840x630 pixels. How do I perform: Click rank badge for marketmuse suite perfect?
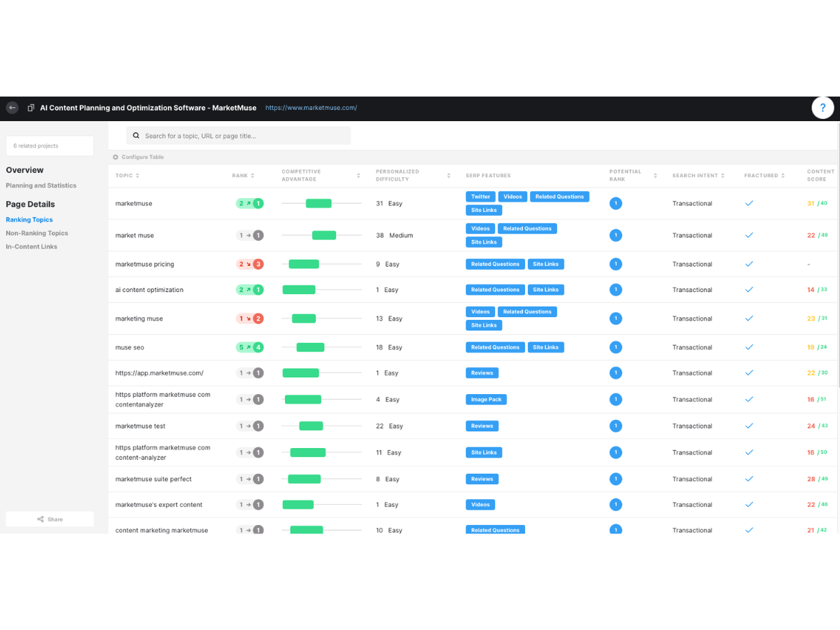250,479
